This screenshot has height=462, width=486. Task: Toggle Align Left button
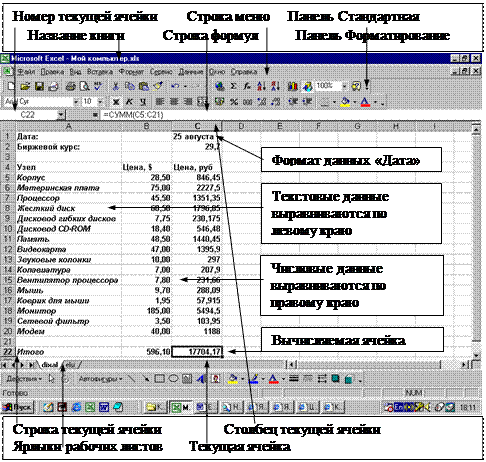[160, 102]
